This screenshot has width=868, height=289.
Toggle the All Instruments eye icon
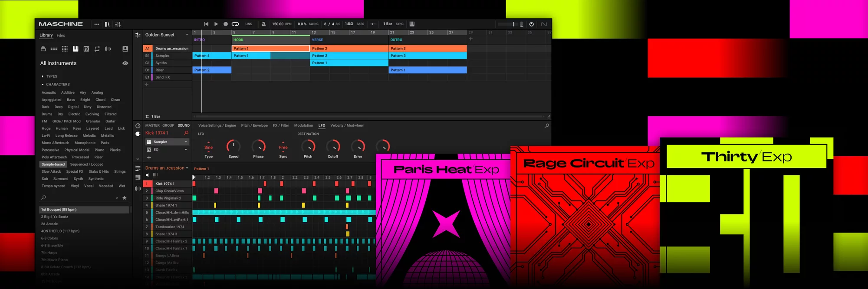point(125,63)
